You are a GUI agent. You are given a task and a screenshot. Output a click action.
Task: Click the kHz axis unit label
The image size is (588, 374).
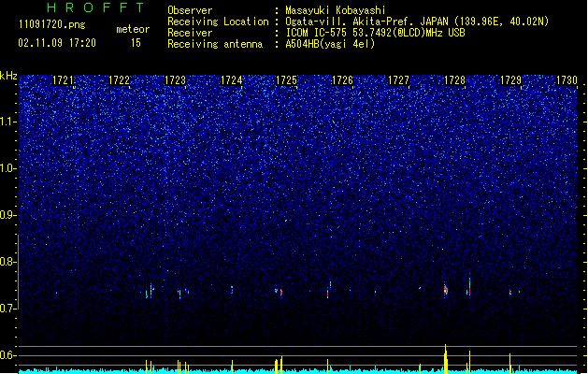[x=8, y=76]
